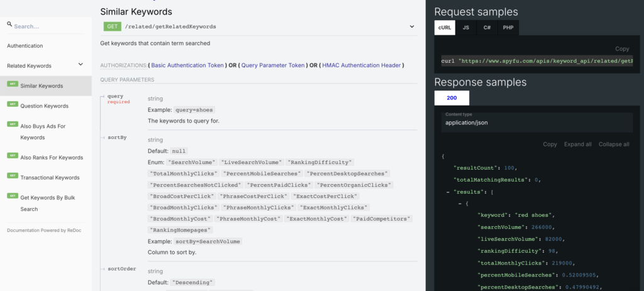Image resolution: width=644 pixels, height=291 pixels.
Task: Click GET badge beside Question Keywords
Action: point(13,104)
